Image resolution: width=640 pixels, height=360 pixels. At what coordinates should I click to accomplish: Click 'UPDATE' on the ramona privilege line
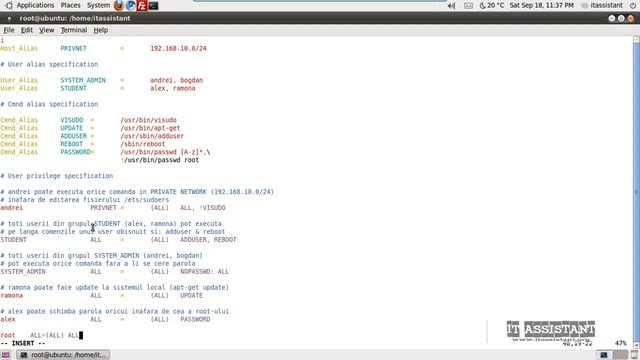(x=191, y=296)
